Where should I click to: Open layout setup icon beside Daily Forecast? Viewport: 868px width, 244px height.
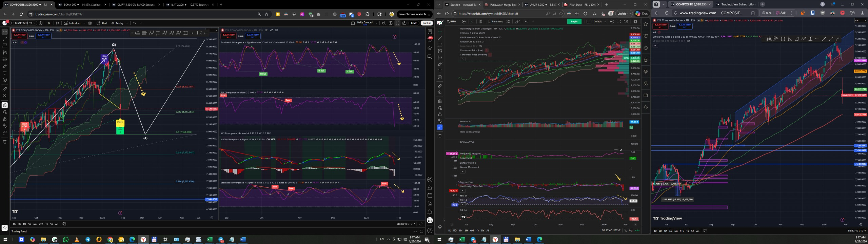point(353,23)
